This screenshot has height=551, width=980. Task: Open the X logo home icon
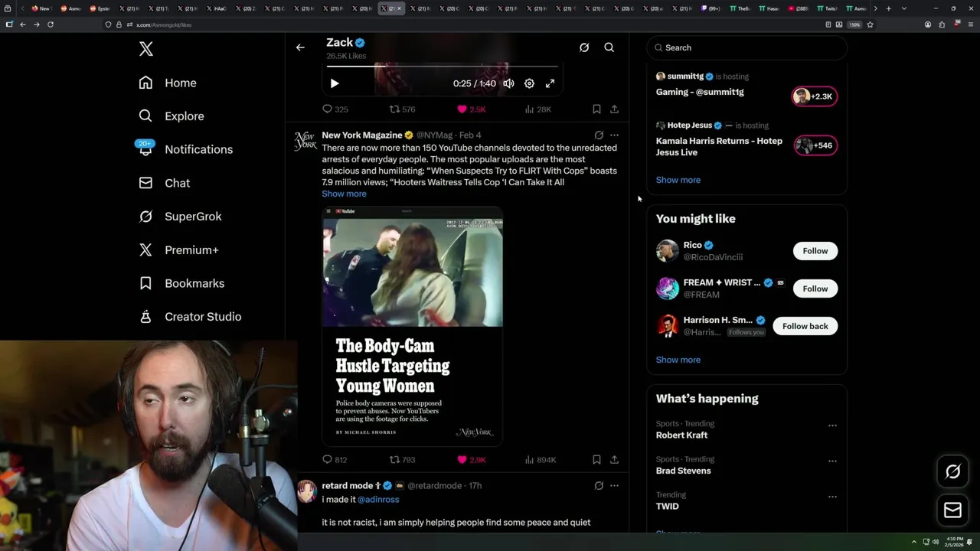coord(146,49)
